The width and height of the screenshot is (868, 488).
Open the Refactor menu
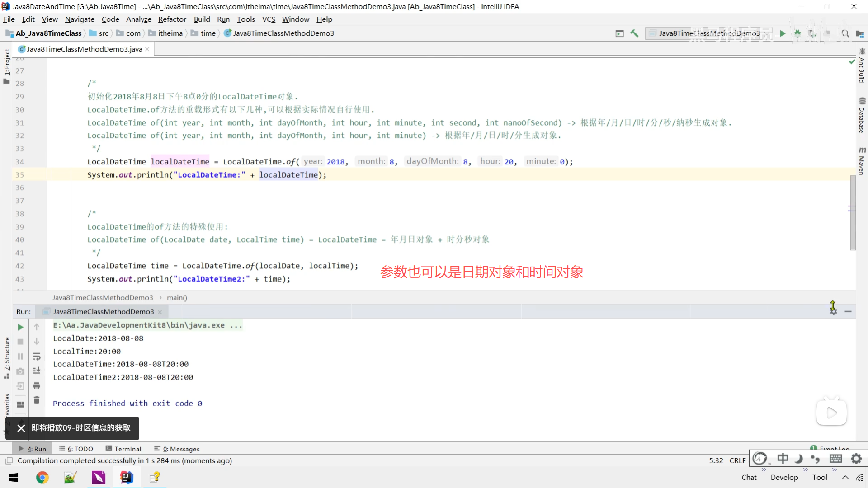[x=172, y=19]
